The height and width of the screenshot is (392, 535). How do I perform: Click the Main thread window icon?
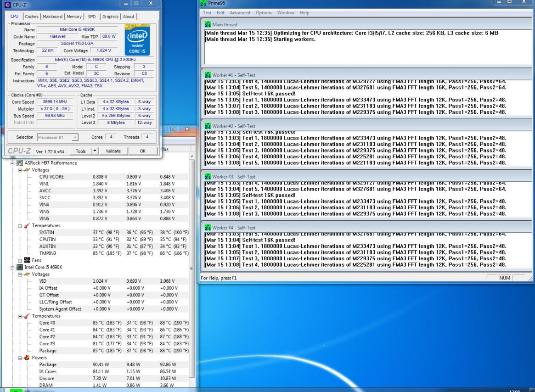pyautogui.click(x=208, y=25)
